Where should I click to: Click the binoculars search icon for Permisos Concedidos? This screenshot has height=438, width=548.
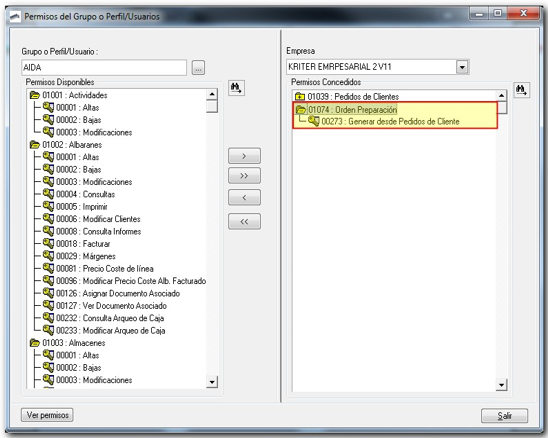521,90
